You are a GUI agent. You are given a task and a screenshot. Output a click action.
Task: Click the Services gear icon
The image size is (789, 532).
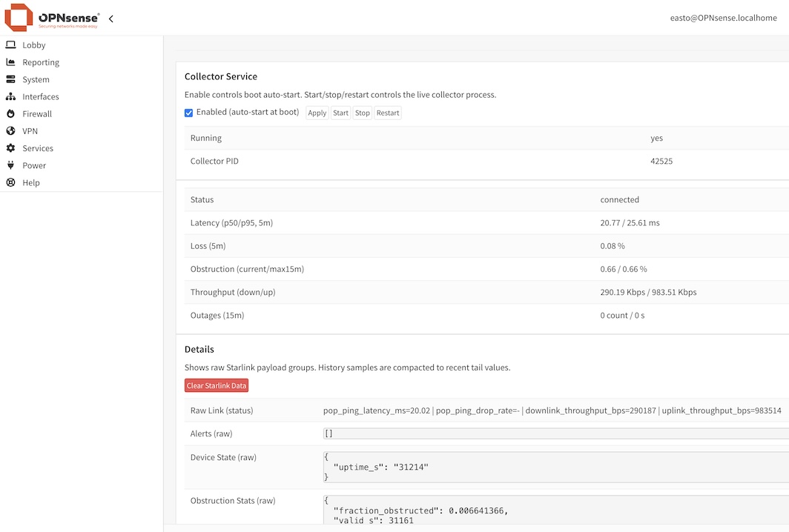(10, 148)
